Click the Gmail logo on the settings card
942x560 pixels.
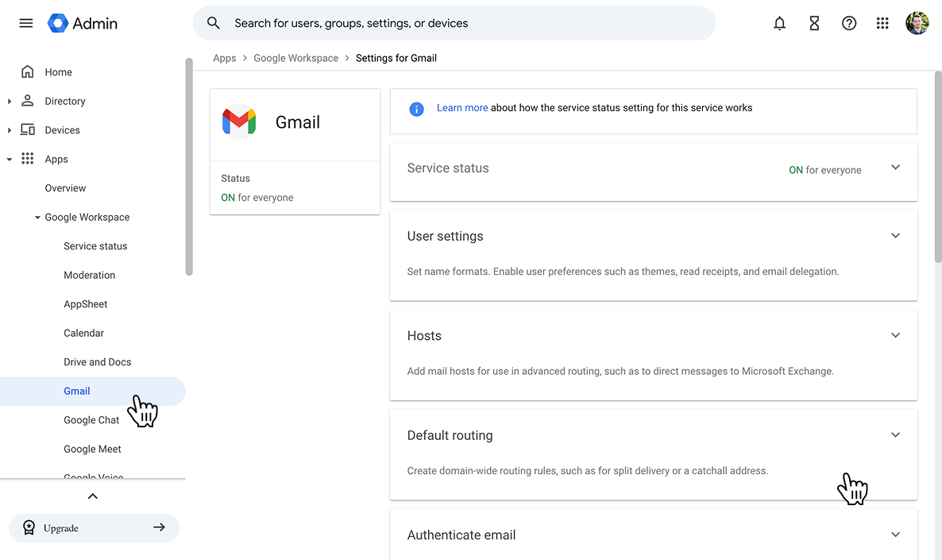pyautogui.click(x=238, y=122)
